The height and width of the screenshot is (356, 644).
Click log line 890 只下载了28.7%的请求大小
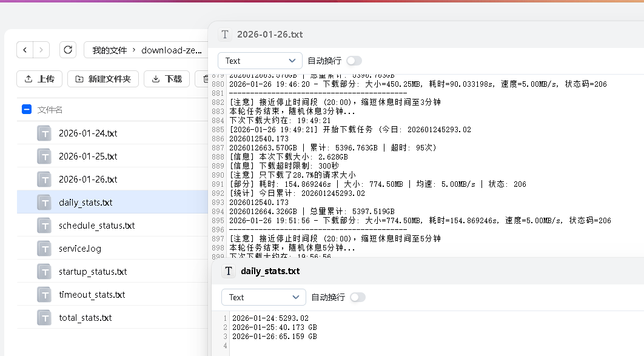click(292, 175)
